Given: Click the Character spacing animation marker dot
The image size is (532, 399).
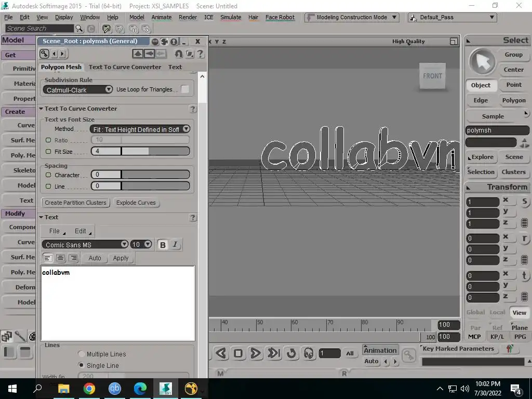Looking at the screenshot, I should tap(48, 175).
